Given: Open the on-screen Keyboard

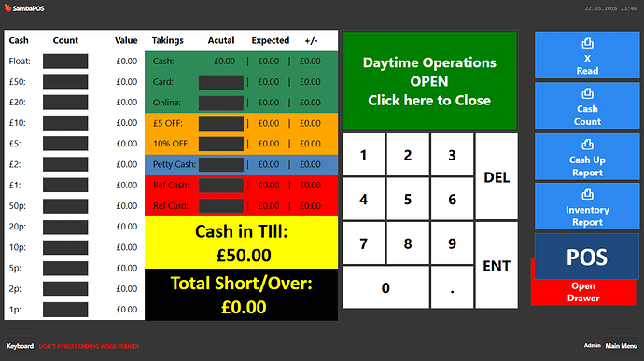Looking at the screenshot, I should click(x=20, y=346).
